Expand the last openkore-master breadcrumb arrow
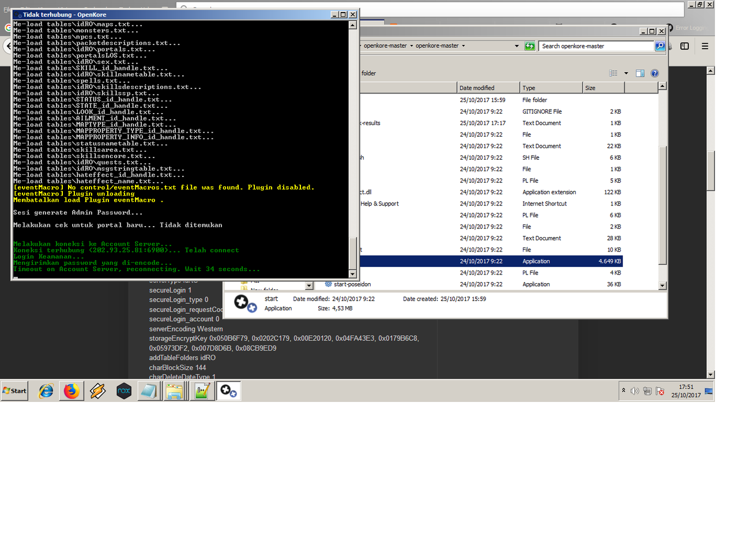The image size is (738, 560). click(x=463, y=46)
